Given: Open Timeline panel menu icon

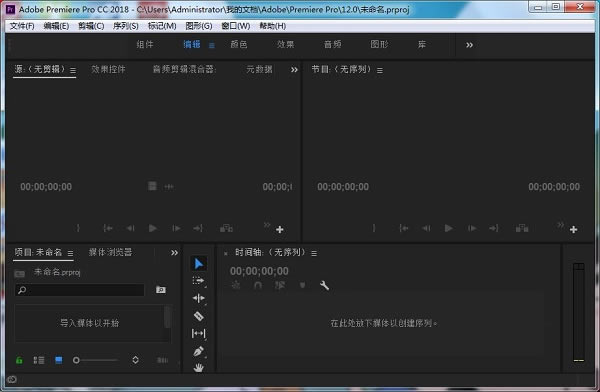Looking at the screenshot, I should tap(314, 253).
